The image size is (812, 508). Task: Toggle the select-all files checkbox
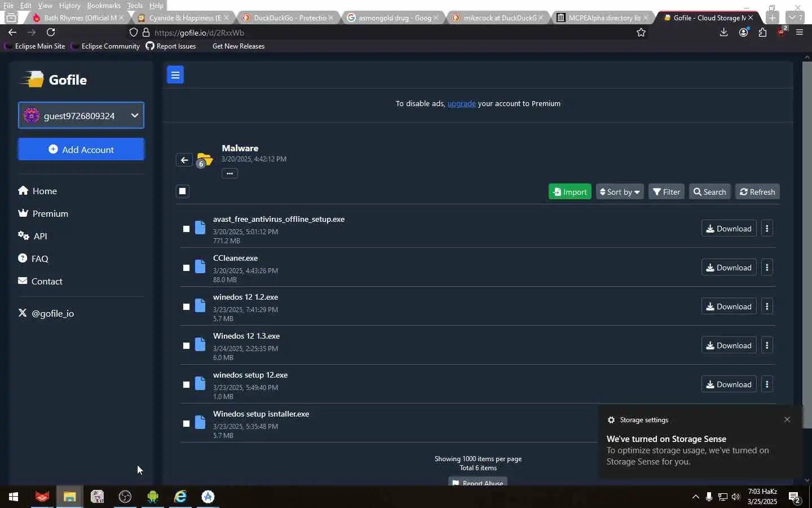[x=183, y=191]
